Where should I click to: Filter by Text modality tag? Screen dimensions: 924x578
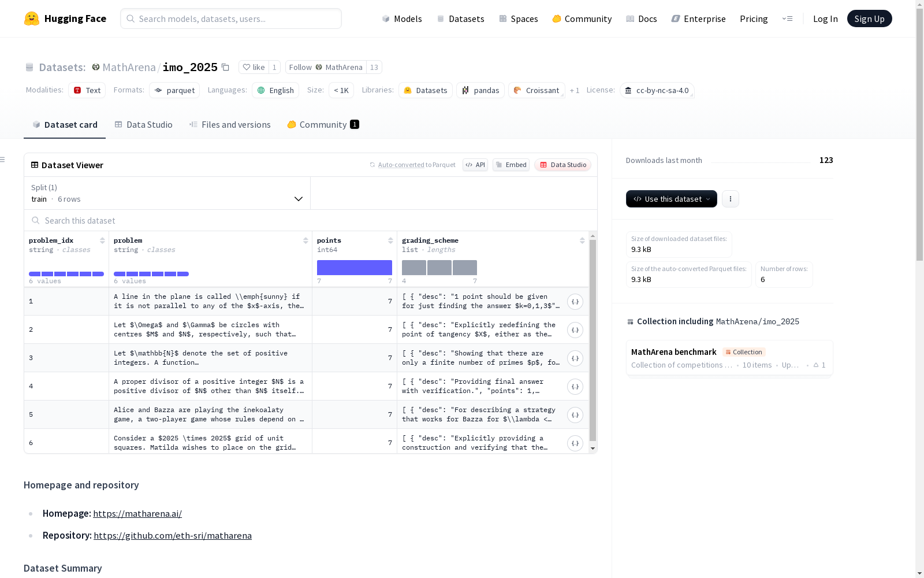(x=87, y=90)
